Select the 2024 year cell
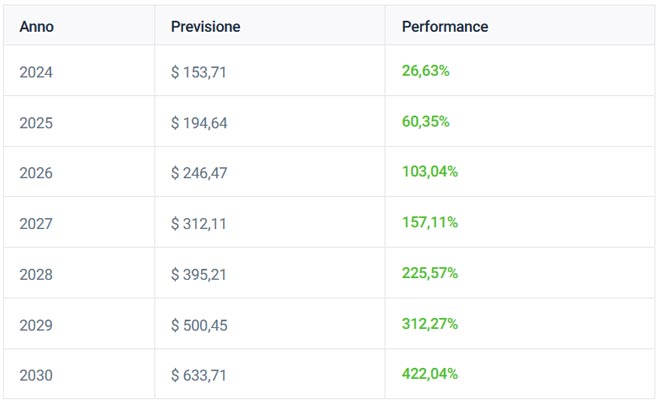Screen dimensions: 660x403 (x=36, y=71)
